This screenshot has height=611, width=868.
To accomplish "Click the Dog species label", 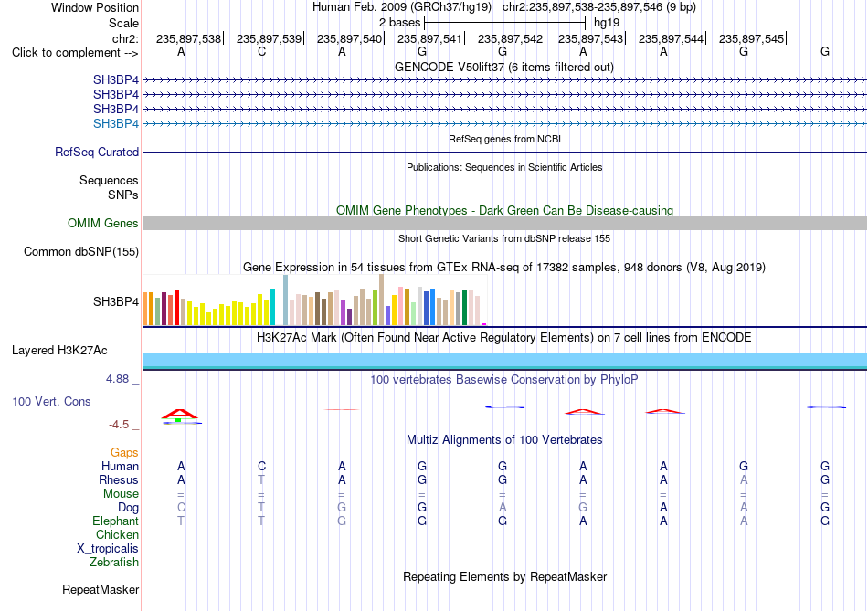I will click(x=128, y=508).
